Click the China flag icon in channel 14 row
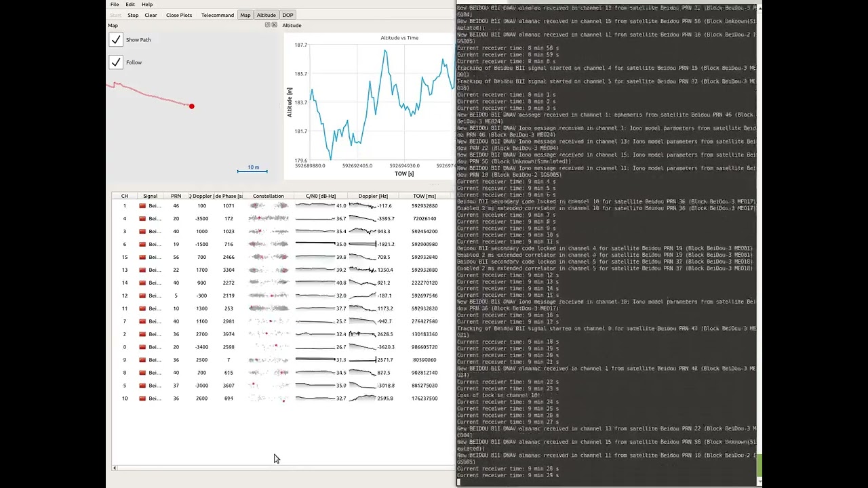The image size is (868, 488). tap(142, 283)
